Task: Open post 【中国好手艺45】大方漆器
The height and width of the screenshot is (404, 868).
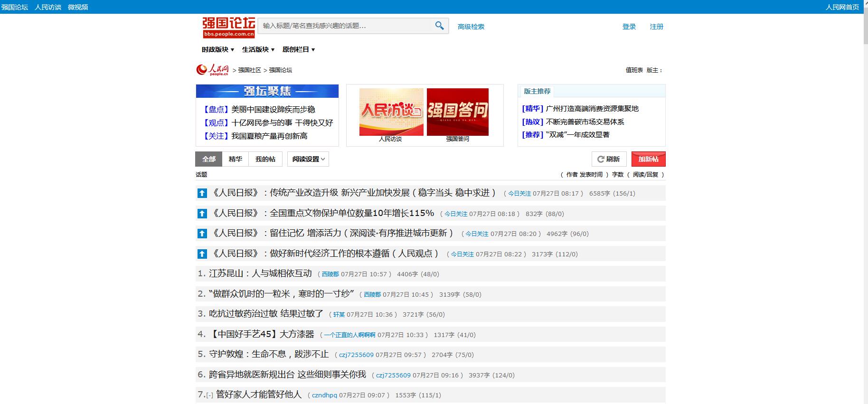Action: 262,334
